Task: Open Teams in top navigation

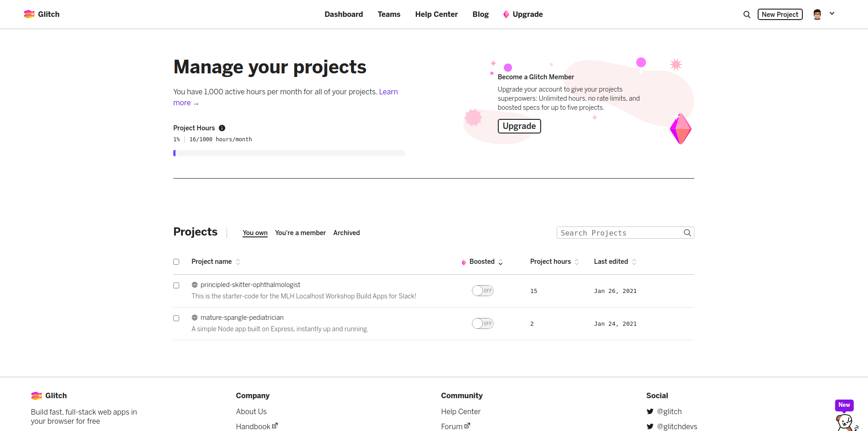Action: pyautogui.click(x=389, y=15)
